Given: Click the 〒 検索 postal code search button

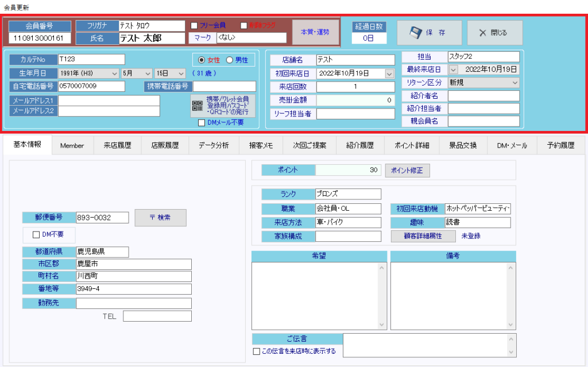Looking at the screenshot, I should point(160,218).
